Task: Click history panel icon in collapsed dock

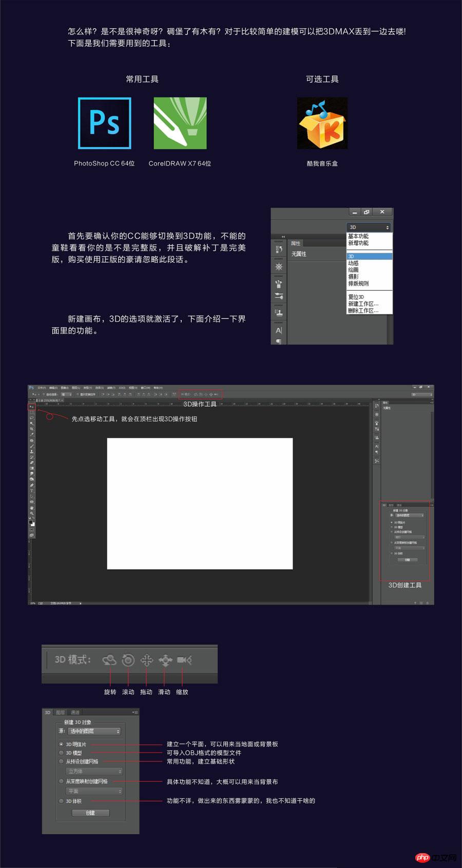Action: coord(279,249)
